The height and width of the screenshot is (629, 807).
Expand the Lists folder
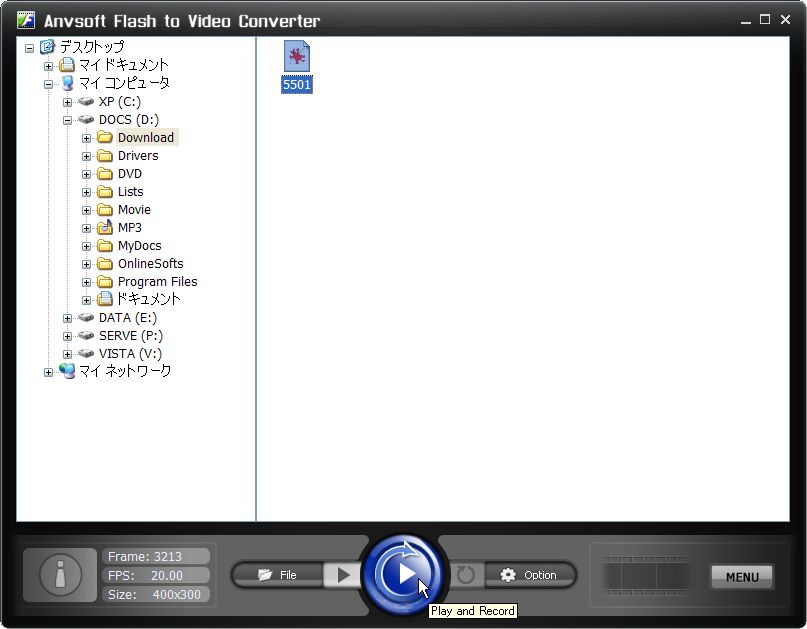click(x=86, y=192)
